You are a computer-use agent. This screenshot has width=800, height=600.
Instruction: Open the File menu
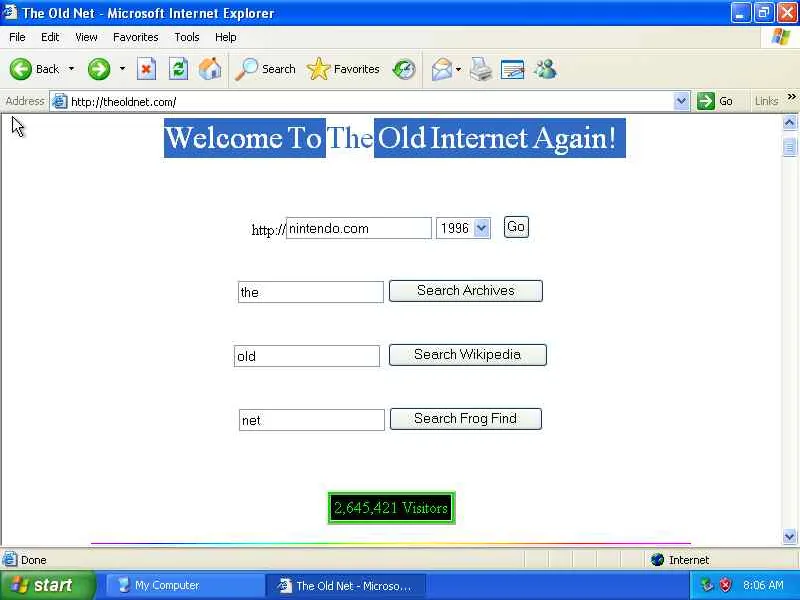pos(17,37)
